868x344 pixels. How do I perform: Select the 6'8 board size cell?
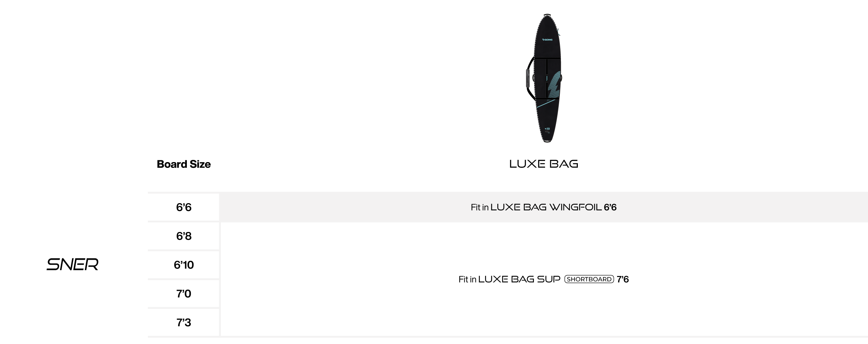(x=184, y=236)
